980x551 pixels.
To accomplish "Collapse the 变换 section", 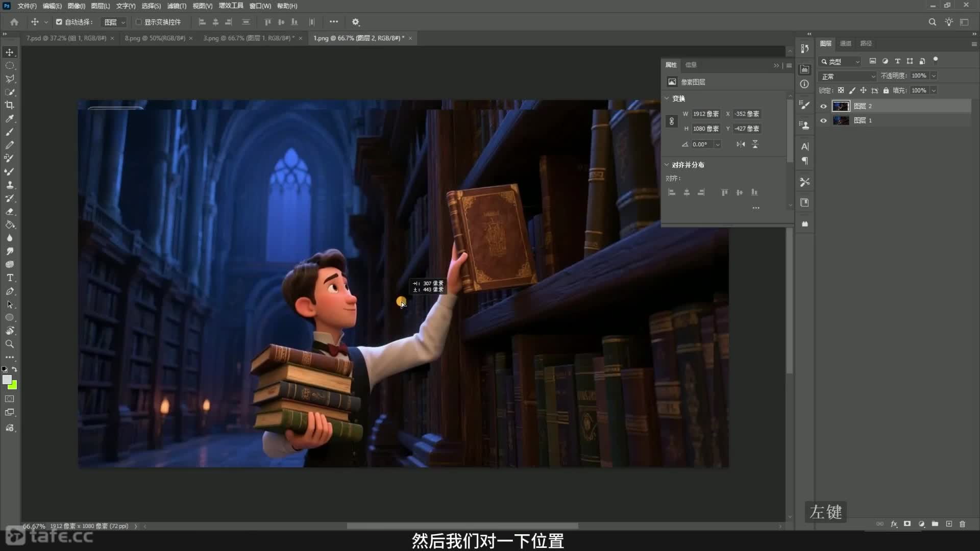I will click(667, 98).
